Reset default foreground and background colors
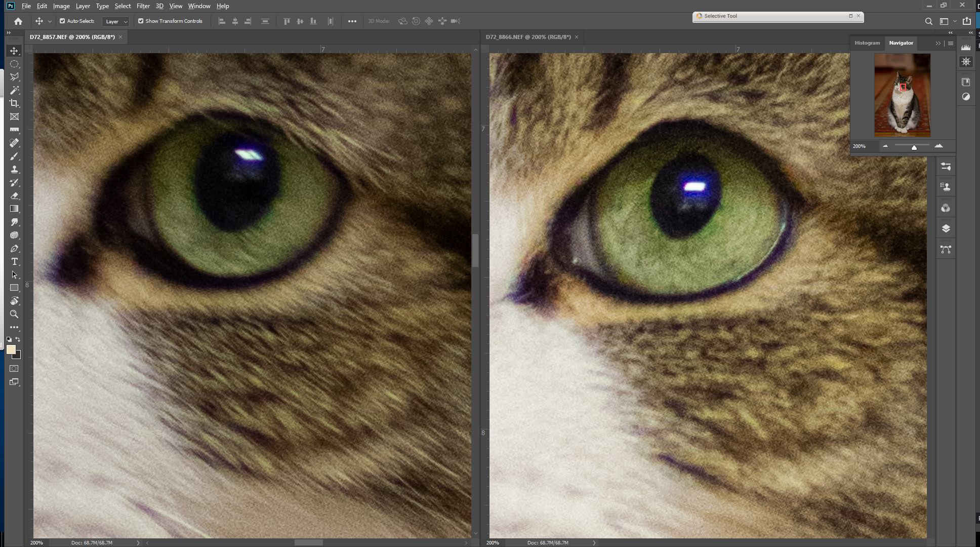The height and width of the screenshot is (547, 980). [x=9, y=339]
